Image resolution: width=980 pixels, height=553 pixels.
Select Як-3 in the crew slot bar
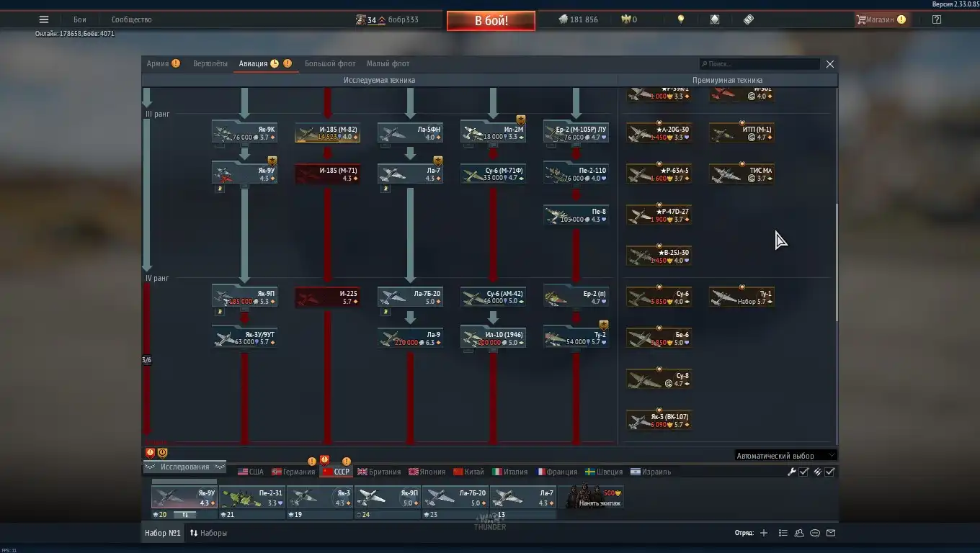320,498
